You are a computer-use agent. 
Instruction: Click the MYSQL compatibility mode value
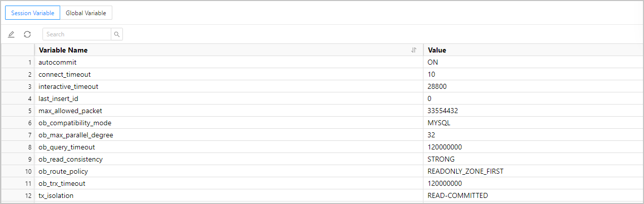point(439,123)
